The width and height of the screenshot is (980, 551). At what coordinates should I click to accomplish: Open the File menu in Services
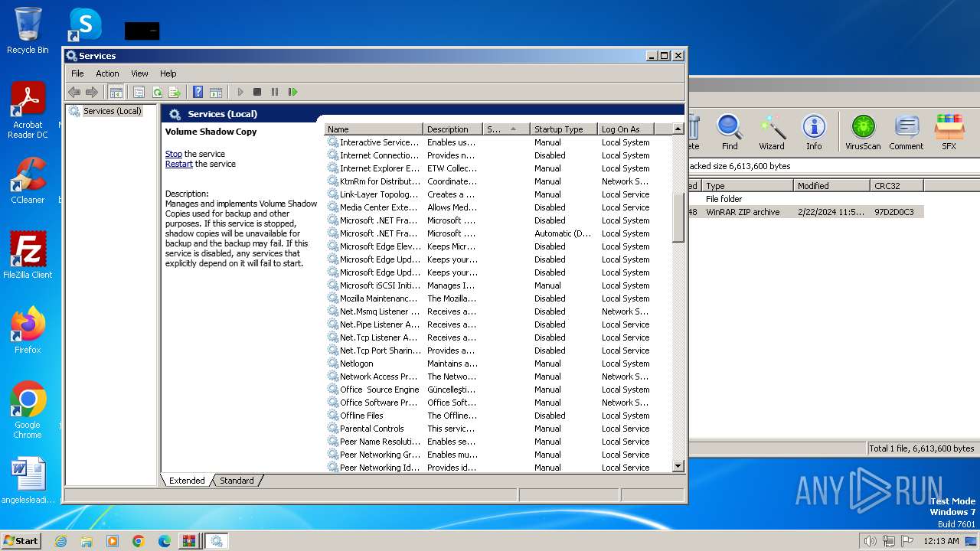click(77, 73)
